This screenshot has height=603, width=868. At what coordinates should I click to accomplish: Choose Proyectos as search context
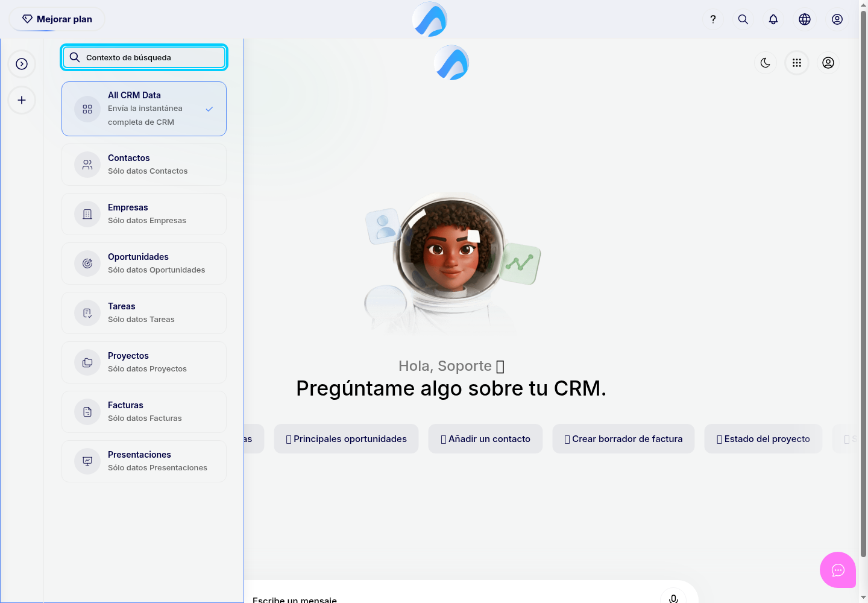[x=144, y=362]
